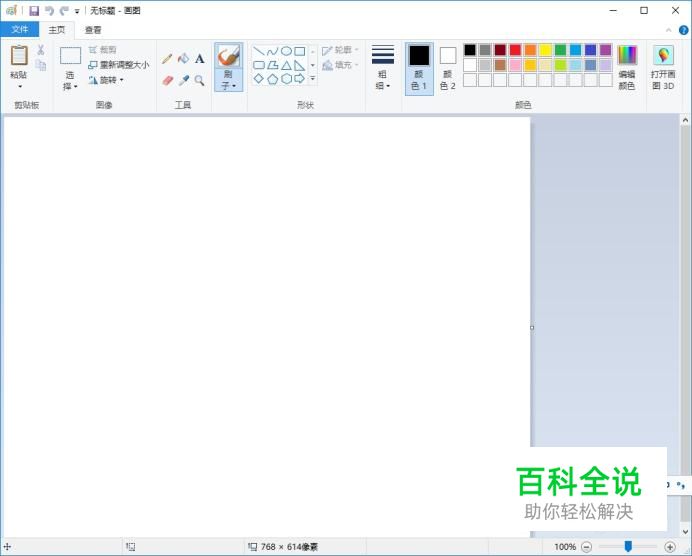
Task: Expand the Paste dropdown arrow
Action: pos(20,87)
